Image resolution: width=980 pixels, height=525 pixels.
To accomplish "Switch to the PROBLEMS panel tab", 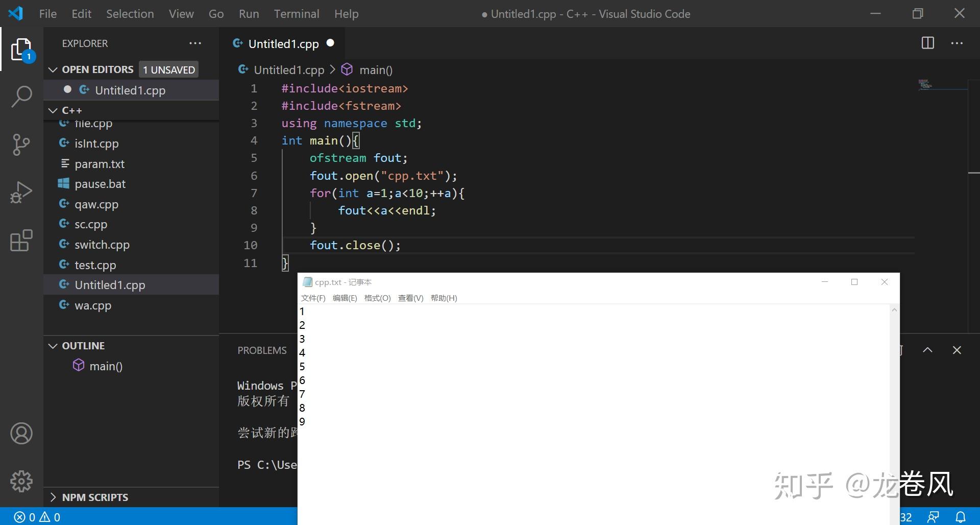I will (262, 350).
